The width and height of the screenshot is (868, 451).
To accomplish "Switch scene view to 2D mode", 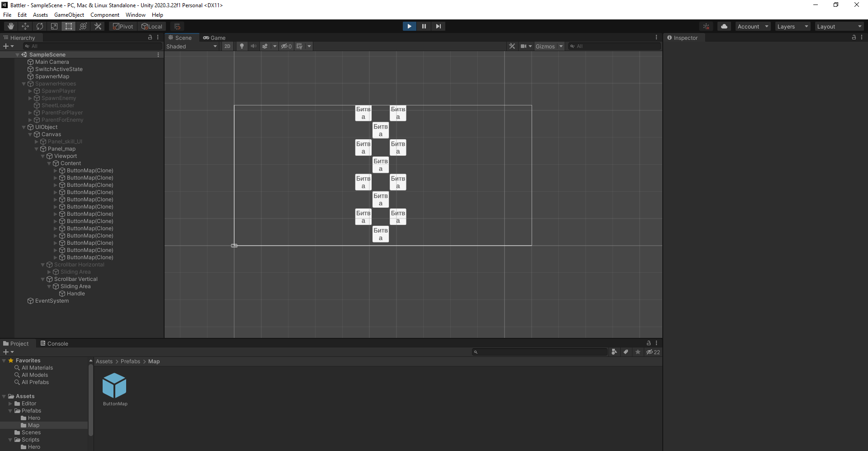I will 227,46.
